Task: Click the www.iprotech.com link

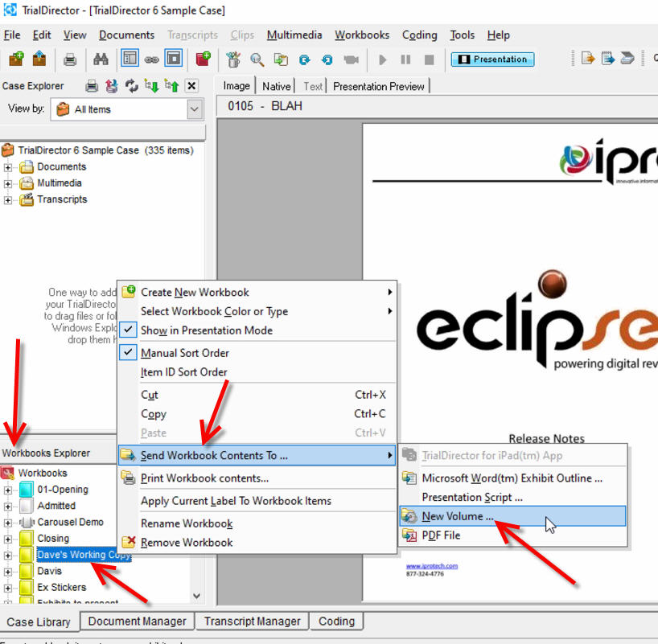Action: (432, 566)
